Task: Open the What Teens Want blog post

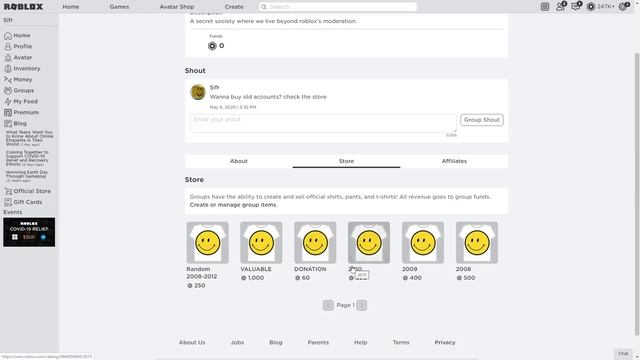Action: click(29, 138)
